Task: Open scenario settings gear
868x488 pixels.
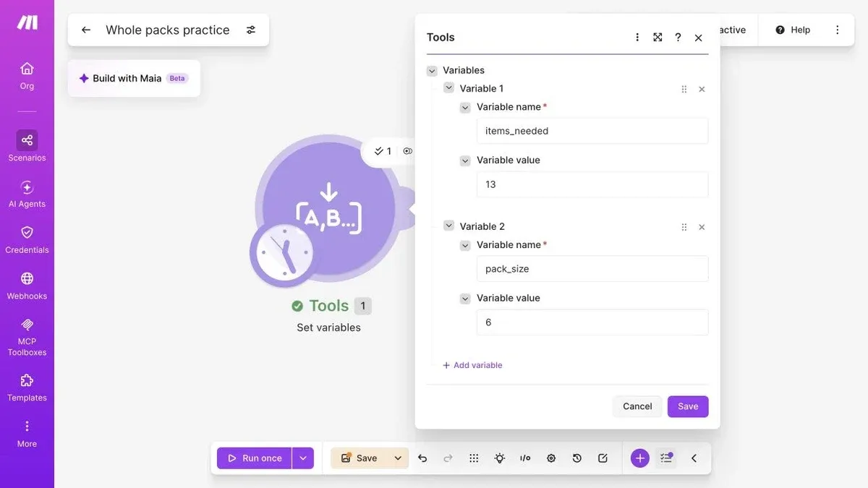Action: (x=551, y=458)
